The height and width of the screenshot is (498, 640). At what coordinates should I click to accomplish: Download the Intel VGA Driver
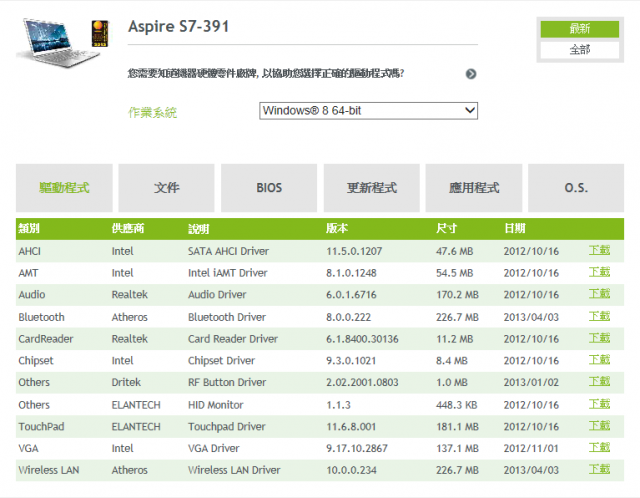click(599, 447)
